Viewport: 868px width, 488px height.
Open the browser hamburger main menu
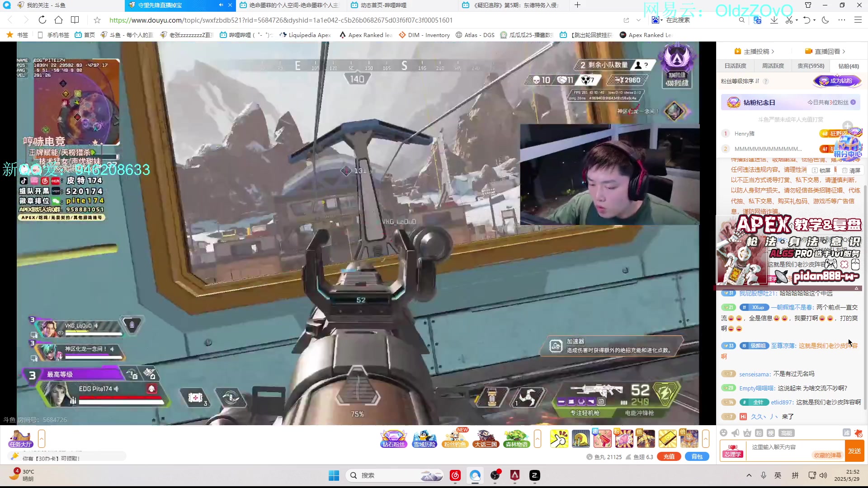tap(858, 20)
